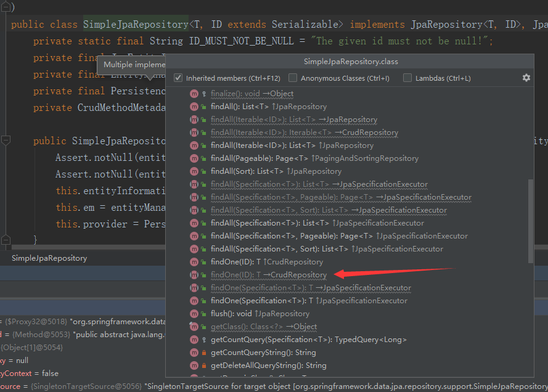Click method icon beside getClass()
The height and width of the screenshot is (392, 548).
(x=194, y=327)
